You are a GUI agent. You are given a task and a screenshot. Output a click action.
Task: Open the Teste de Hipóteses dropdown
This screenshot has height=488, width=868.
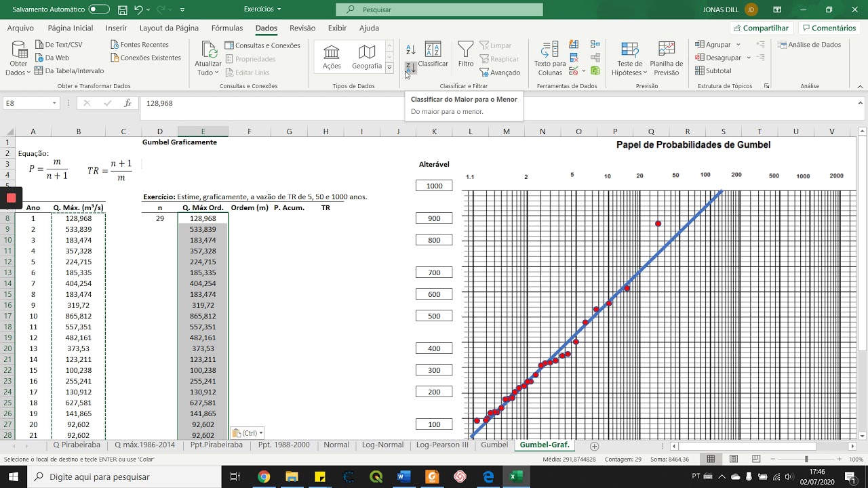(x=629, y=59)
